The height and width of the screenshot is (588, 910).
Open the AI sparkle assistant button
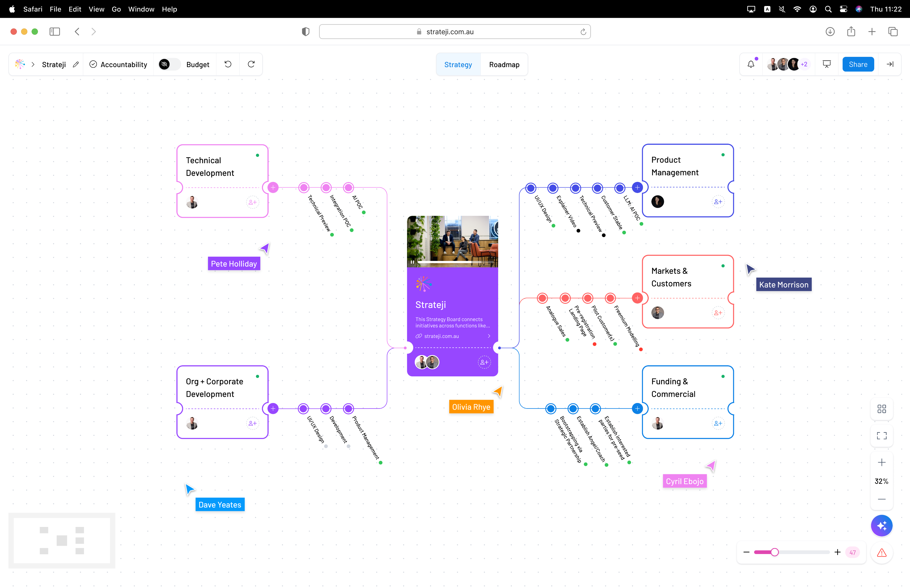coord(881,526)
